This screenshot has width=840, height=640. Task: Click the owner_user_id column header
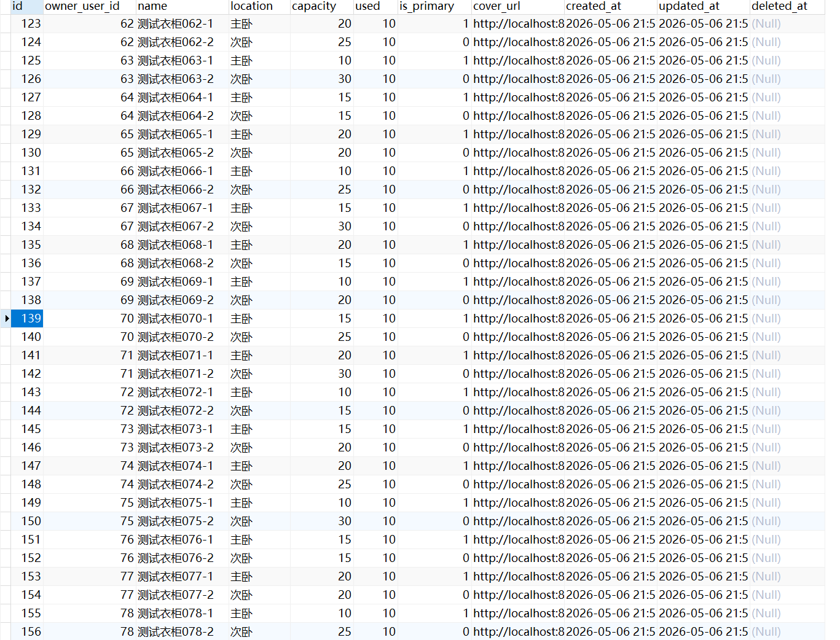pyautogui.click(x=89, y=6)
